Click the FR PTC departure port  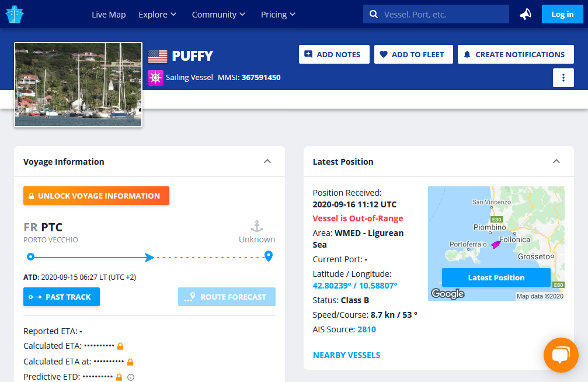pyautogui.click(x=43, y=227)
